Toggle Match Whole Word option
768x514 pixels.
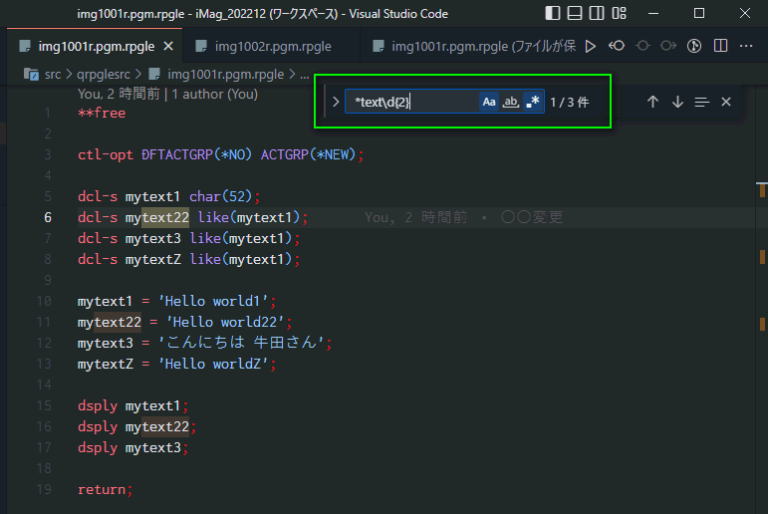tap(511, 102)
